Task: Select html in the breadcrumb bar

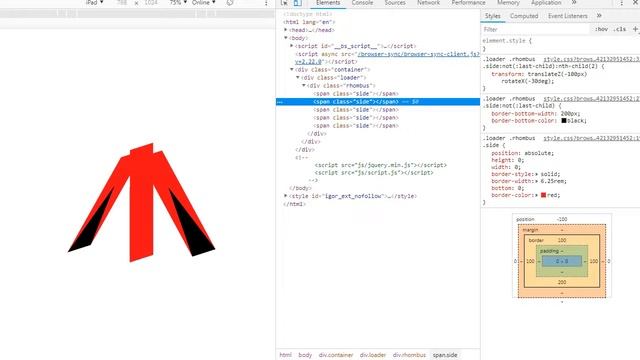Action: click(285, 355)
